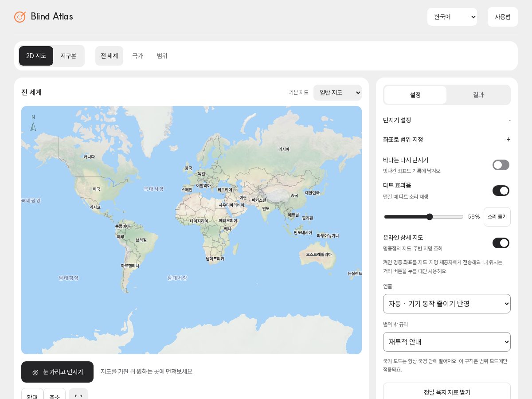Toggle 바다는 다시 던지기 switch

(501, 165)
